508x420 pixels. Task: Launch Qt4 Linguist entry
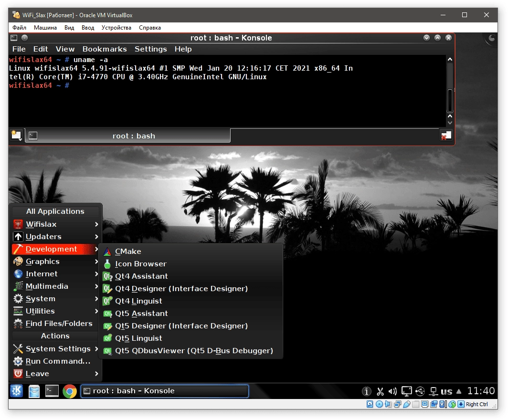(191, 301)
